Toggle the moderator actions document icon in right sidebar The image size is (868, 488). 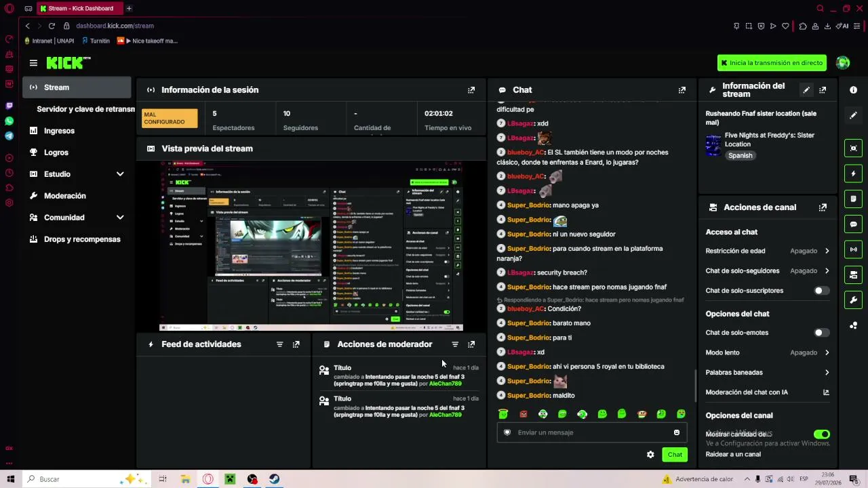[x=853, y=199]
